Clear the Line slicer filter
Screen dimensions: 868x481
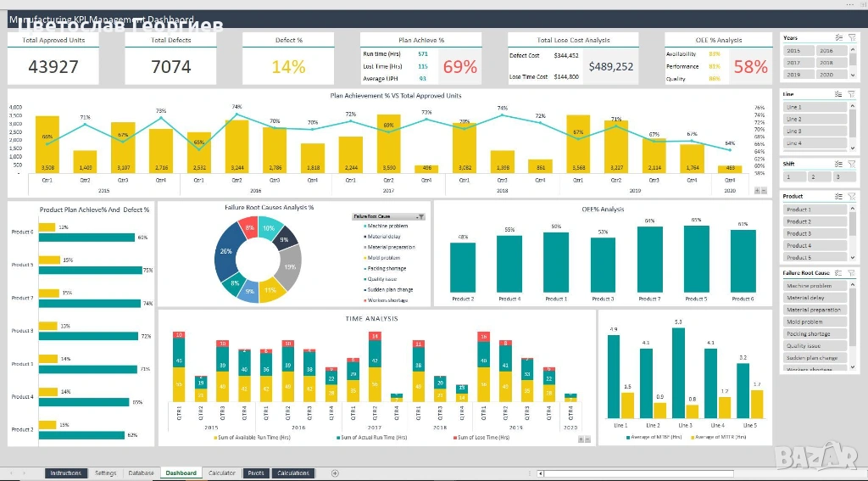tap(852, 94)
